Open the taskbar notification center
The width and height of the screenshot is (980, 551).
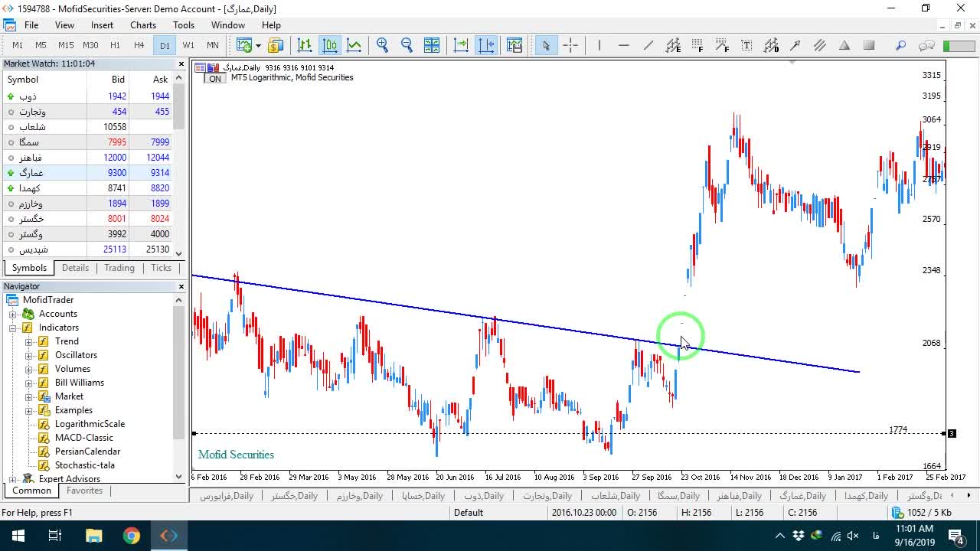coord(955,536)
